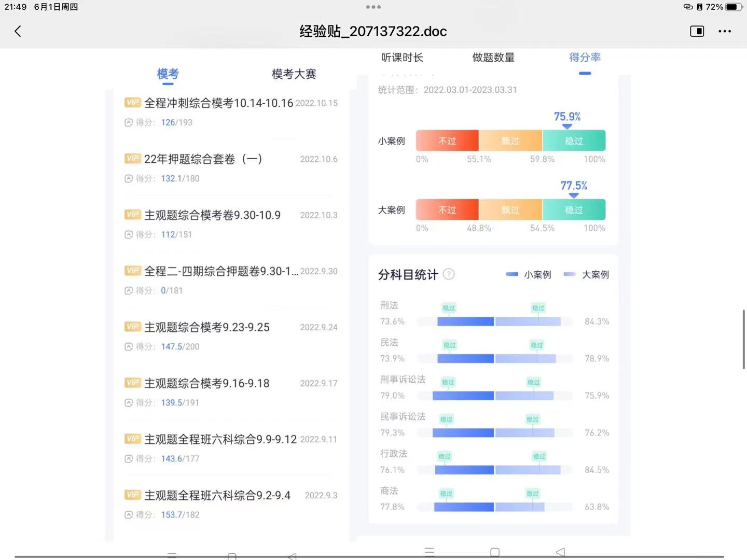Click the 77.5% triangle pointer on 大案例

coord(573,195)
